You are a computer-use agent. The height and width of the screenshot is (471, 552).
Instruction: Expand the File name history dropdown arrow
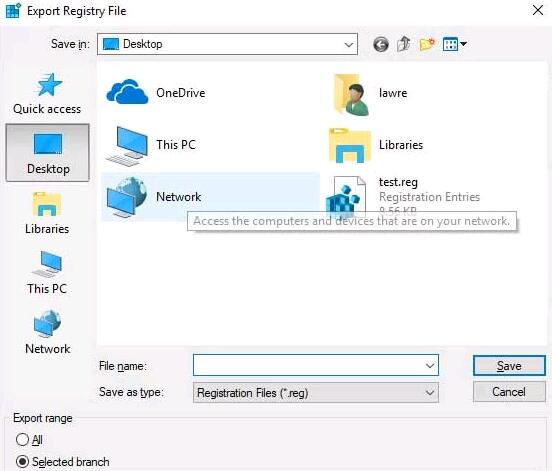point(429,366)
